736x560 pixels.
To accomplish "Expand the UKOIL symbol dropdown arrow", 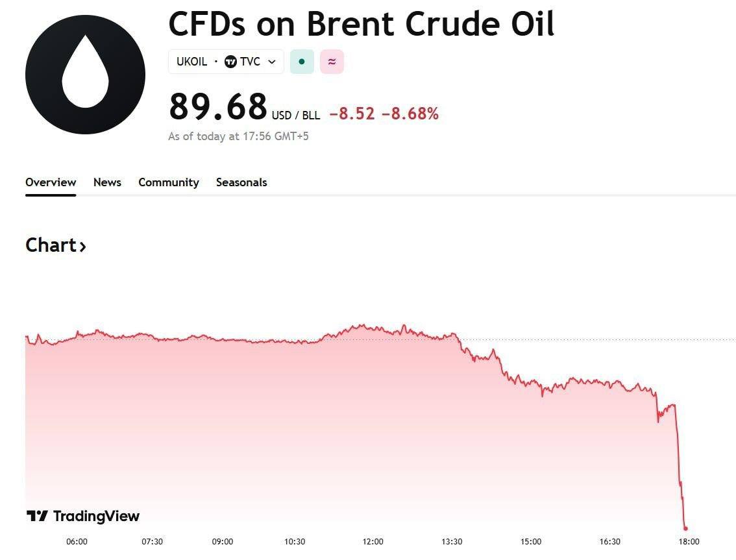I will click(x=272, y=62).
